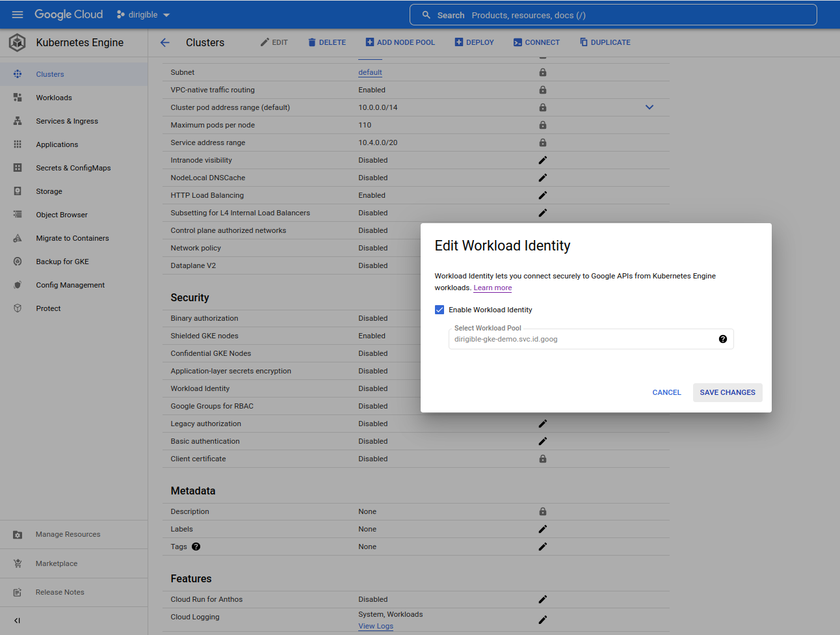Click the Kubernetes Engine logo icon
Image resolution: width=840 pixels, height=635 pixels.
18,42
